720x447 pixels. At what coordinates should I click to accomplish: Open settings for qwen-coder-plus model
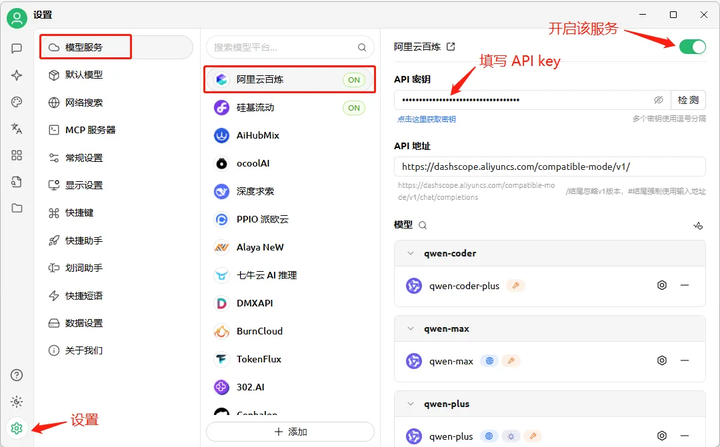[662, 285]
